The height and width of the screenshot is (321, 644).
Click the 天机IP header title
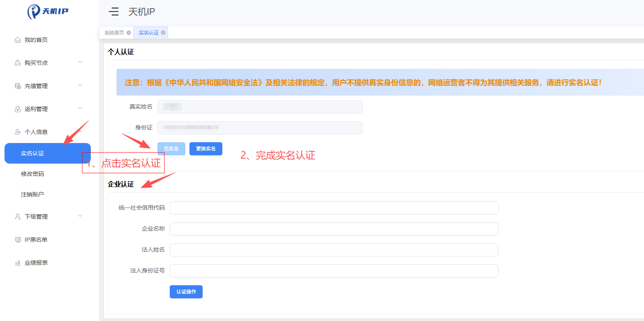pos(142,12)
